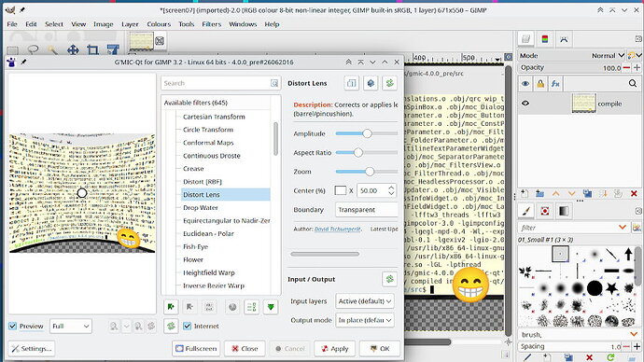Open the Boundary Transparent dropdown
This screenshot has height=362, width=644.
coord(367,209)
